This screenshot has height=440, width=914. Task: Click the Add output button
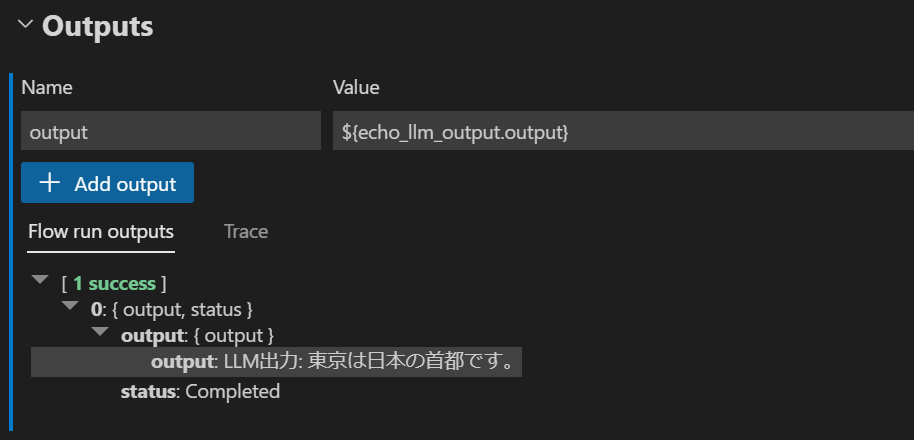[x=107, y=183]
